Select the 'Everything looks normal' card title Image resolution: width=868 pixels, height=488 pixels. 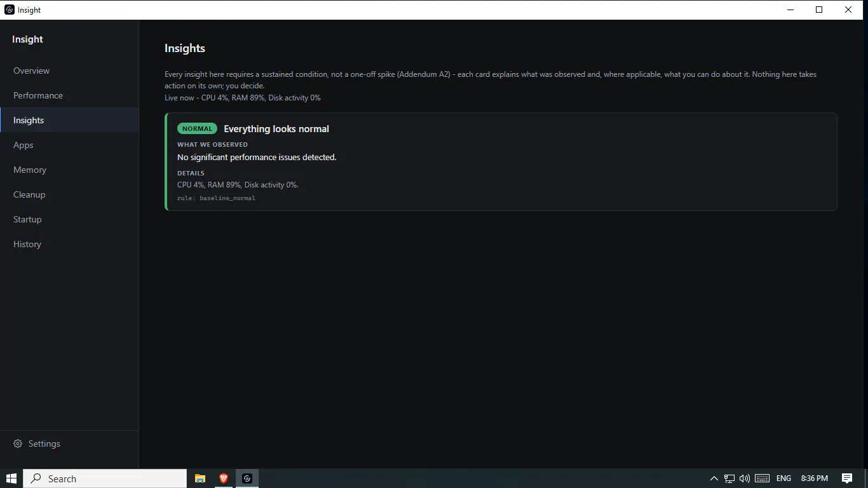276,129
